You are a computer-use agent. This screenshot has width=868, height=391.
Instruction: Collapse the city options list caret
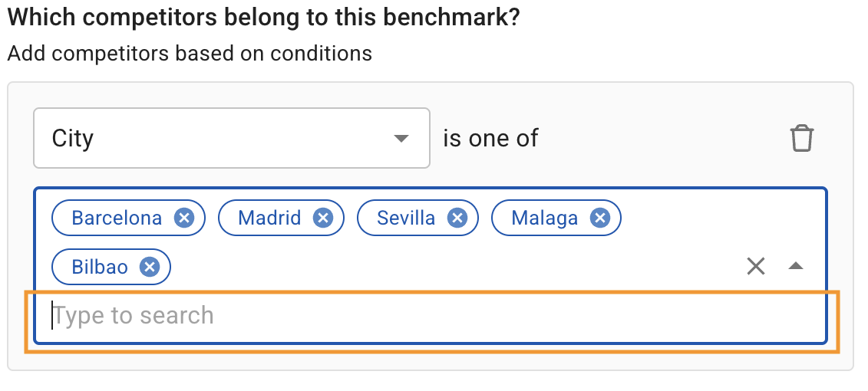click(796, 266)
